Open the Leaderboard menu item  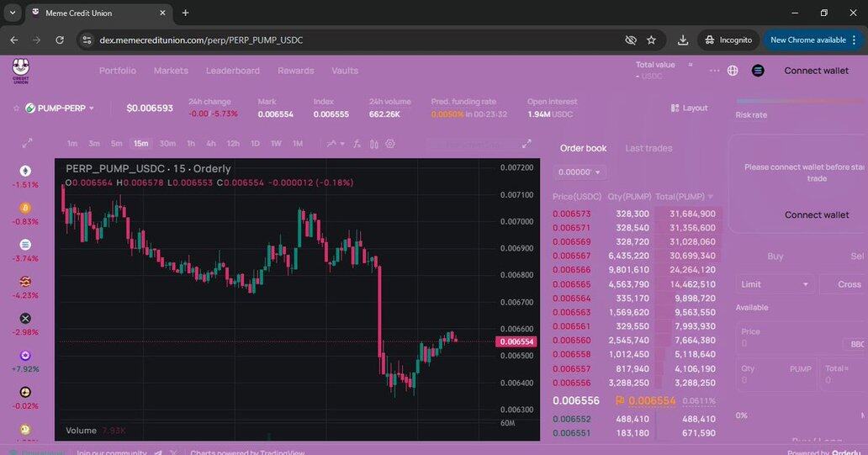click(x=233, y=71)
